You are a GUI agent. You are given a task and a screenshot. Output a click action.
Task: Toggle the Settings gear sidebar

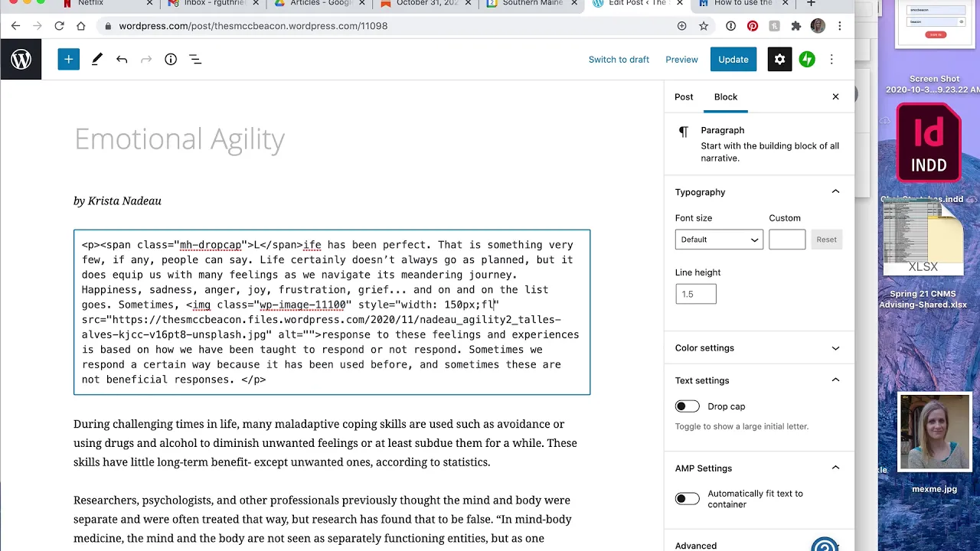779,59
